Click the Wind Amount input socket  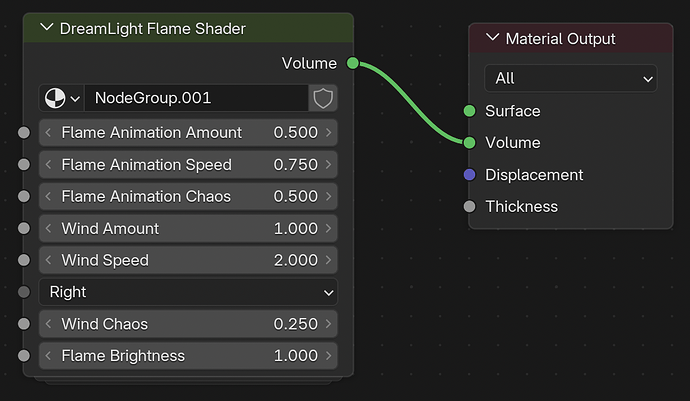pos(24,228)
